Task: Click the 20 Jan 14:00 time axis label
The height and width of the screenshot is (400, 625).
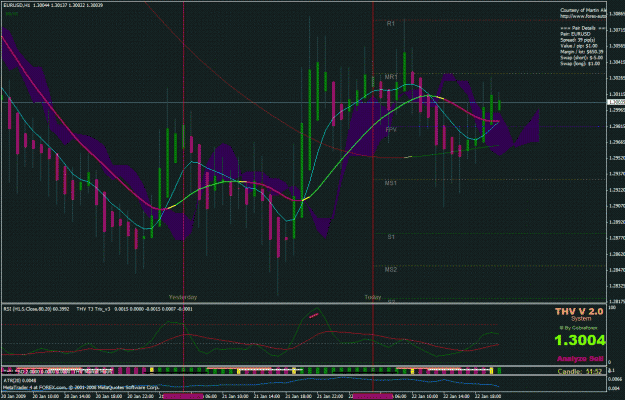Action: (76, 397)
